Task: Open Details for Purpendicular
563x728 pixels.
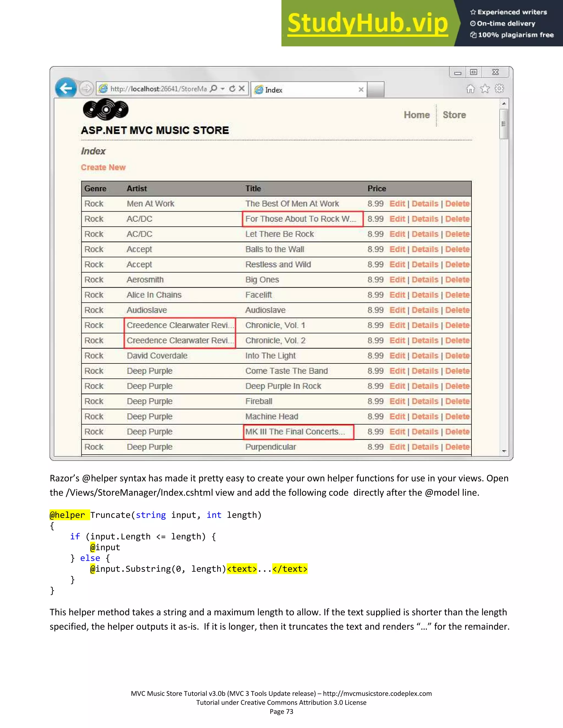Action: (x=425, y=447)
